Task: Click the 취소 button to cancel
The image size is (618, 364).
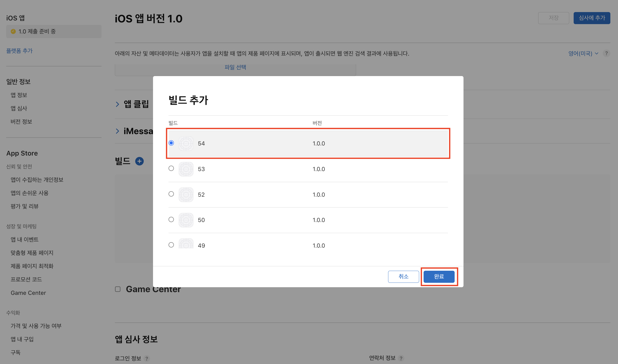Action: click(x=403, y=276)
